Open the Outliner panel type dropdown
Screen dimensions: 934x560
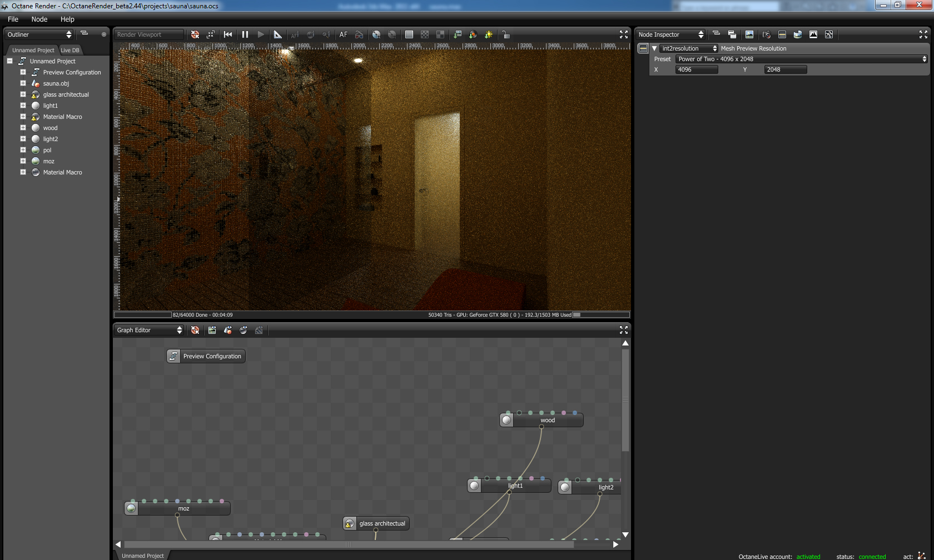(39, 34)
